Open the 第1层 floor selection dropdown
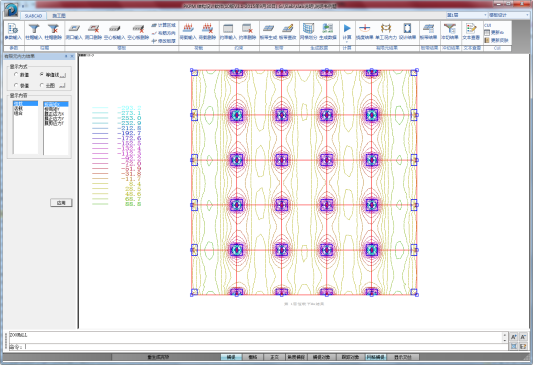This screenshot has height=366, width=533. (x=467, y=15)
